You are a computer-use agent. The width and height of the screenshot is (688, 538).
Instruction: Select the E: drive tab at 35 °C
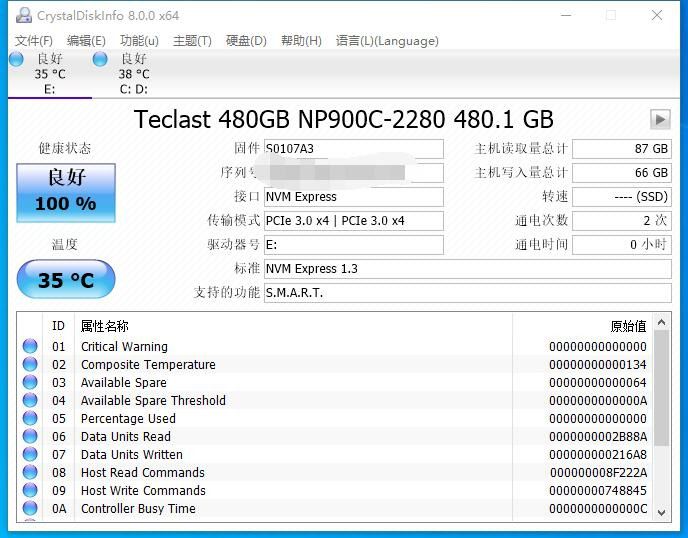click(50, 74)
